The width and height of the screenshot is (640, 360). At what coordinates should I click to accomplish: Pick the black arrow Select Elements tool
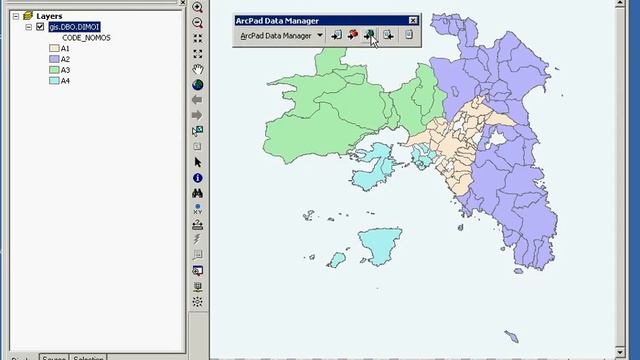click(198, 162)
